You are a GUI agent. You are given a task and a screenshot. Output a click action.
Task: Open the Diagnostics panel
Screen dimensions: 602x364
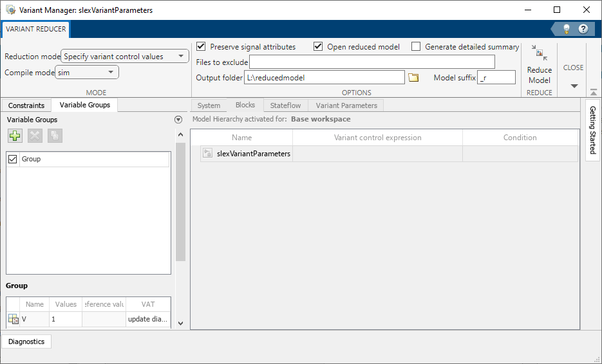click(26, 341)
